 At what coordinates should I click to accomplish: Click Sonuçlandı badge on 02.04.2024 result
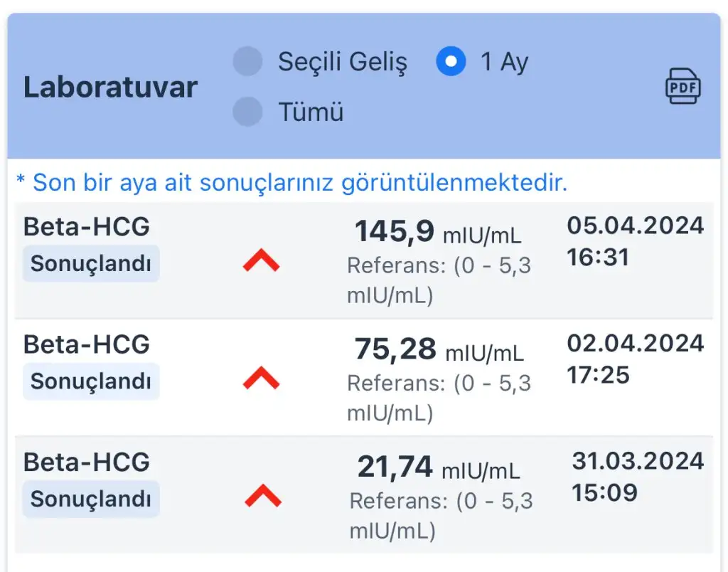(x=91, y=381)
